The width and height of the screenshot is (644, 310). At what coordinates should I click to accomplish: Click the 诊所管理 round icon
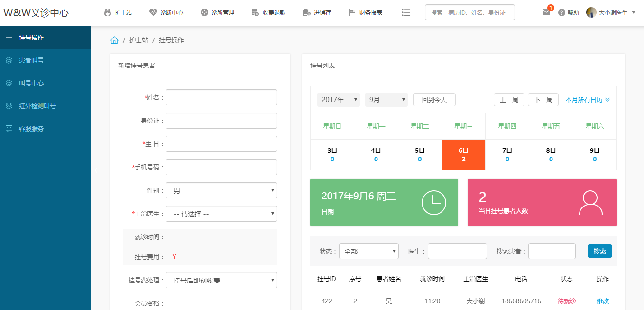click(x=204, y=12)
